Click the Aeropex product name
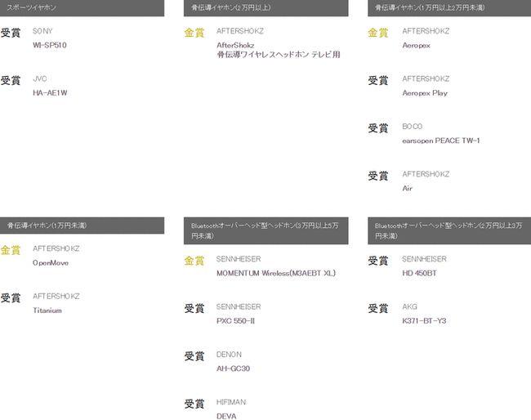 416,45
